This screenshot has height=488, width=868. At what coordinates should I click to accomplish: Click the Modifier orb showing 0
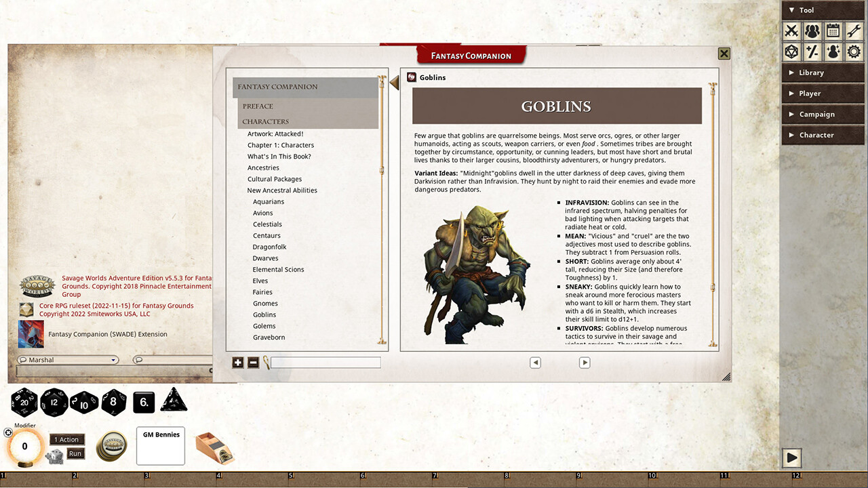[25, 447]
